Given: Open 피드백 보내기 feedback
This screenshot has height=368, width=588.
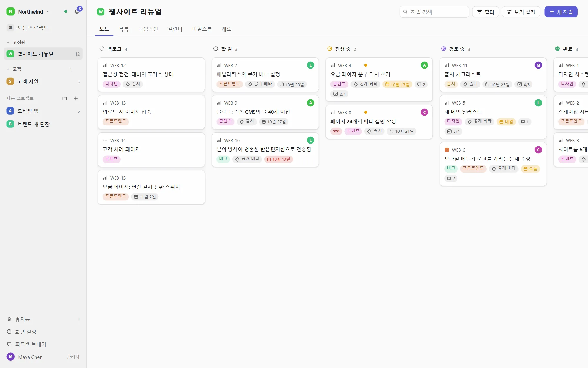Looking at the screenshot, I should [43, 344].
